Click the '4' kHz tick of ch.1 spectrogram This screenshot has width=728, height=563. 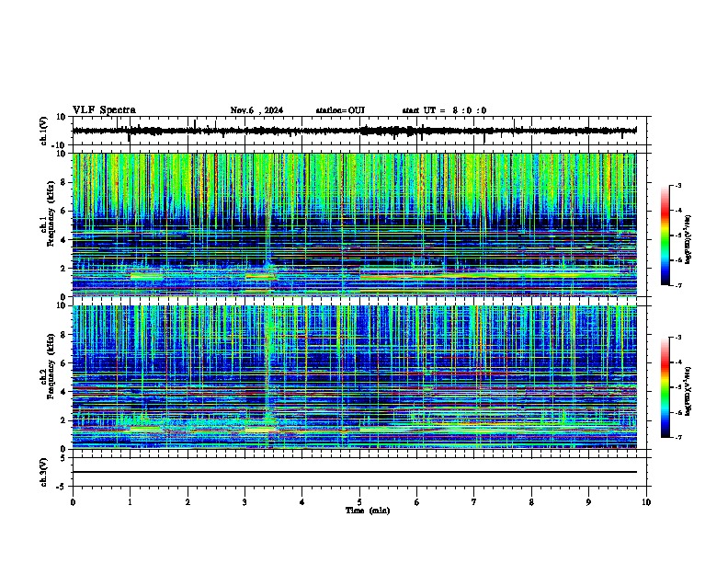pyautogui.click(x=63, y=240)
